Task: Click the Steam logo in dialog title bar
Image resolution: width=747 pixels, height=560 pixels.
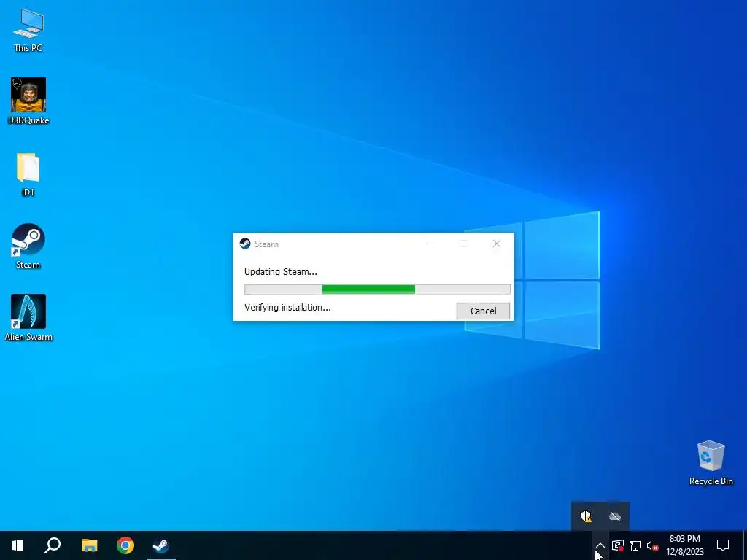Action: coord(245,244)
